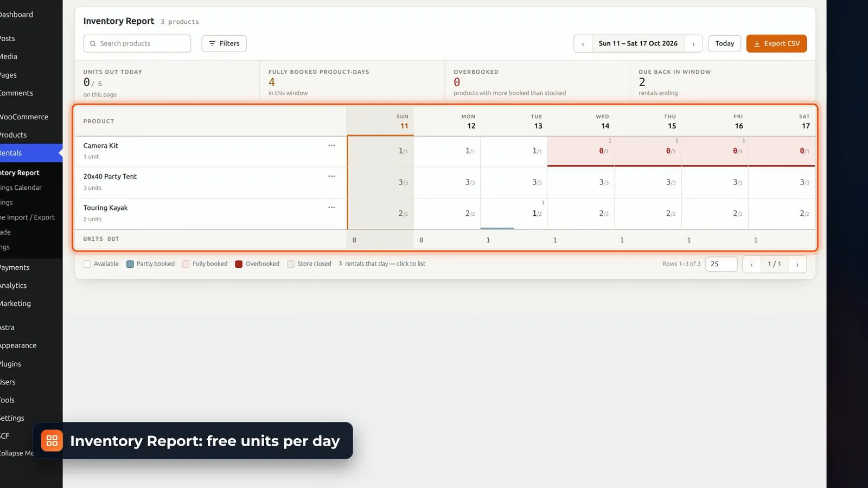Click Camera Kit cell for Wed 14
Viewport: 868px width, 488px height.
[x=580, y=151]
